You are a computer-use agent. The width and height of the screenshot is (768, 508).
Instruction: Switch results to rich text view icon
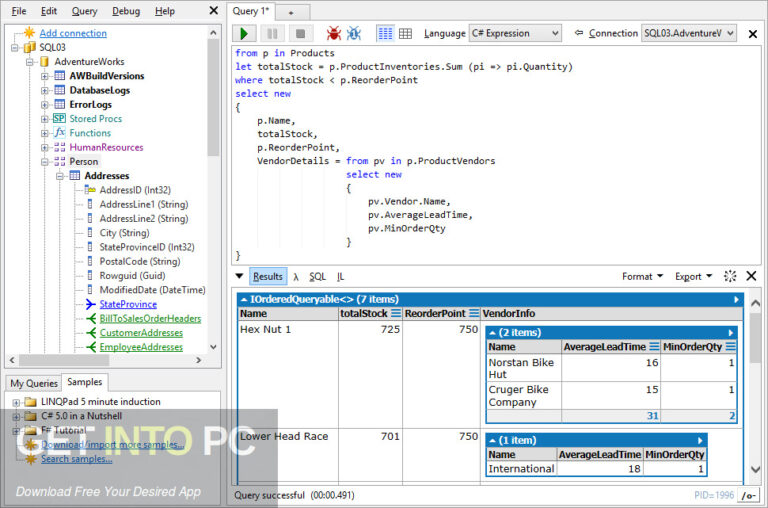(x=385, y=33)
